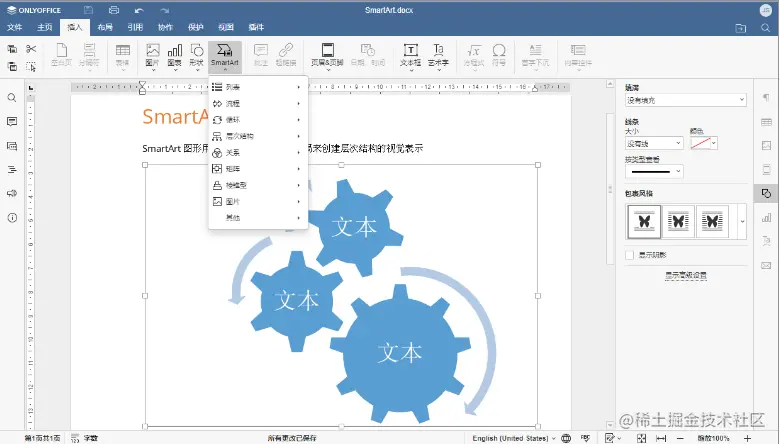Open the Find search icon in left sidebar

coord(12,97)
